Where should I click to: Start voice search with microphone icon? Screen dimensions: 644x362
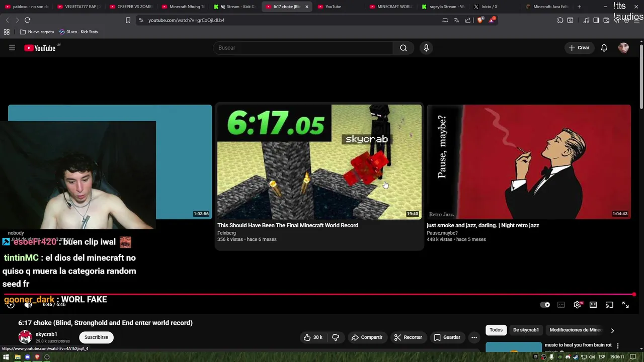[x=426, y=48]
